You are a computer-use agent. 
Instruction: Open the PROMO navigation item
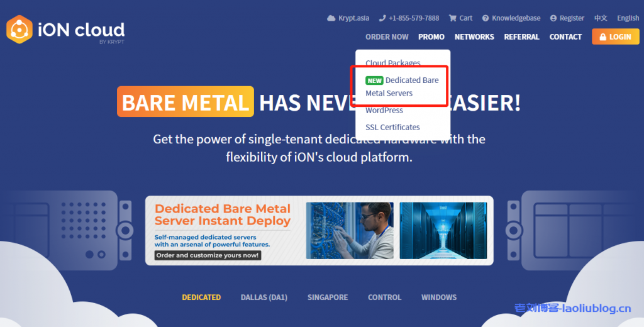pos(431,37)
